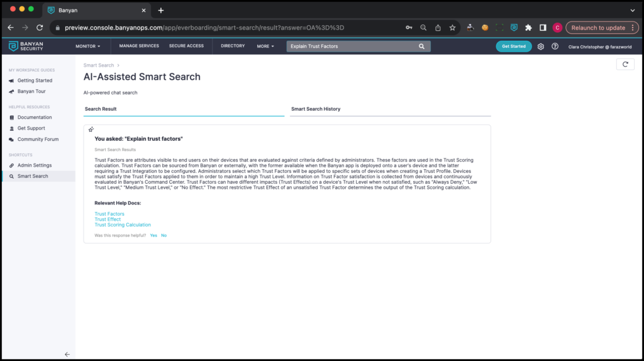Collapse the sidebar with the left arrow

(x=67, y=355)
